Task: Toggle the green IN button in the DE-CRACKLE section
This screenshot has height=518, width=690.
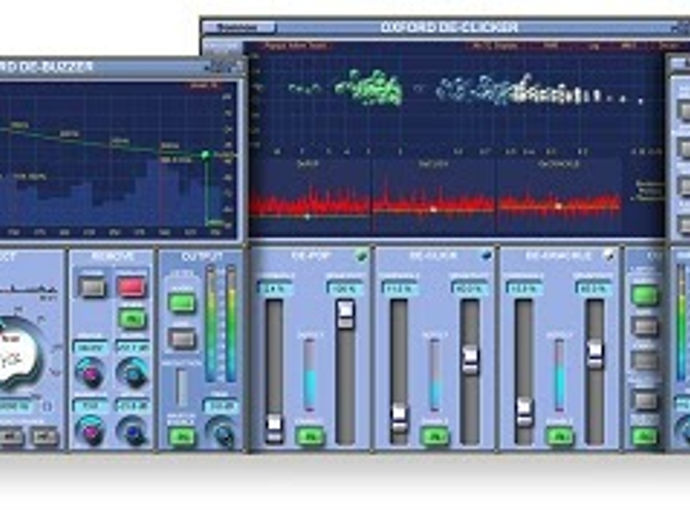Action: 559,437
